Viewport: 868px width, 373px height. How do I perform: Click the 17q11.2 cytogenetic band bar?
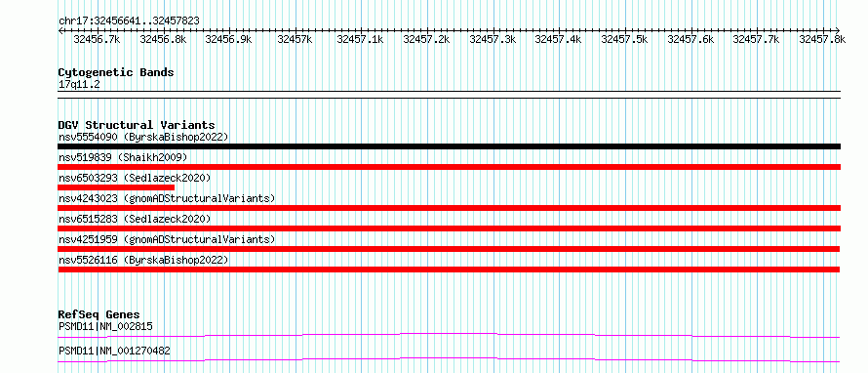(449, 95)
